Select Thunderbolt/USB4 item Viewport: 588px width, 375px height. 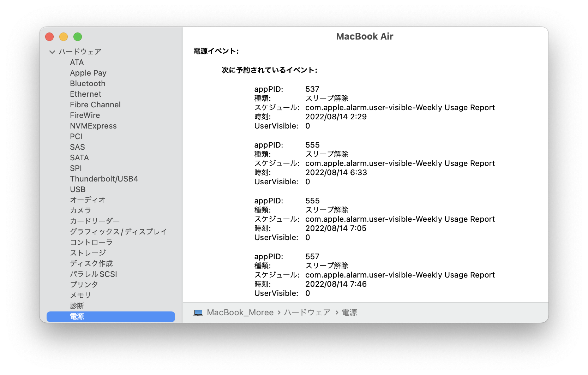[x=104, y=179]
